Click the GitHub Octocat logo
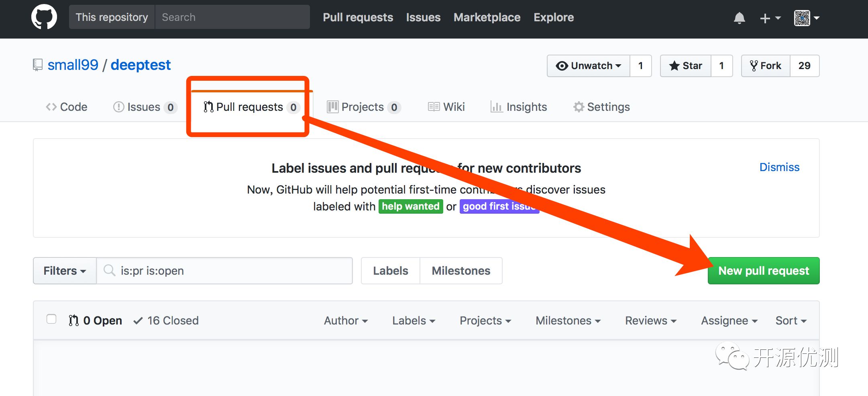Image resolution: width=868 pixels, height=396 pixels. pos(44,17)
